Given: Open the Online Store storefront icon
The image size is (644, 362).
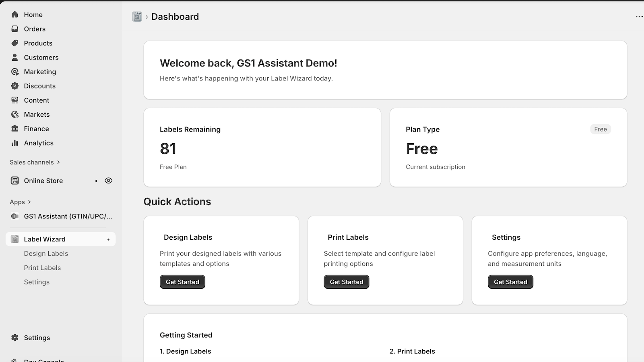Looking at the screenshot, I should [x=14, y=181].
